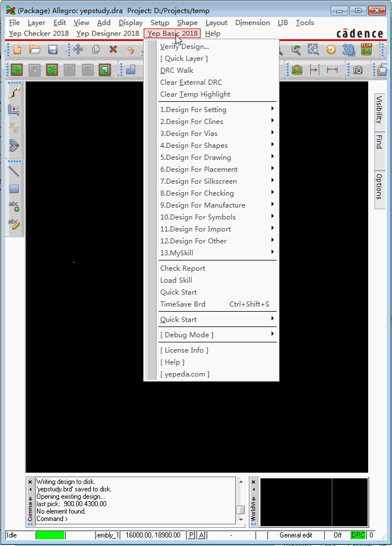392x546 pixels.
Task: Expand 13.MySkill submenu
Action: pyautogui.click(x=218, y=253)
